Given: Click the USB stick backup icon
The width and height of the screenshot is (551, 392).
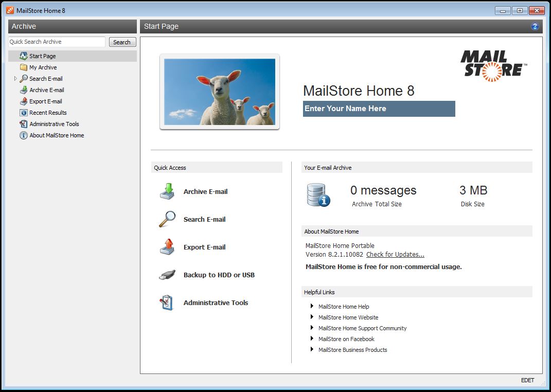Looking at the screenshot, I should pyautogui.click(x=167, y=275).
